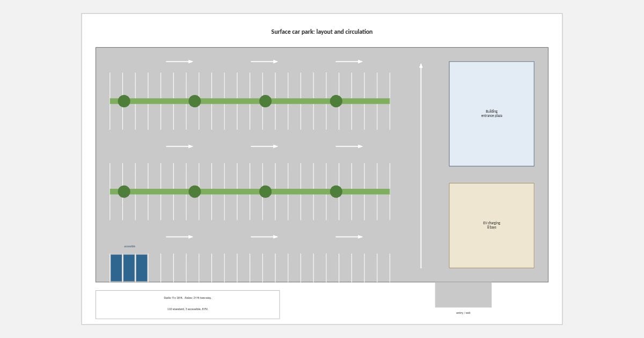Select the second tree circle on the lower green median

(x=195, y=192)
